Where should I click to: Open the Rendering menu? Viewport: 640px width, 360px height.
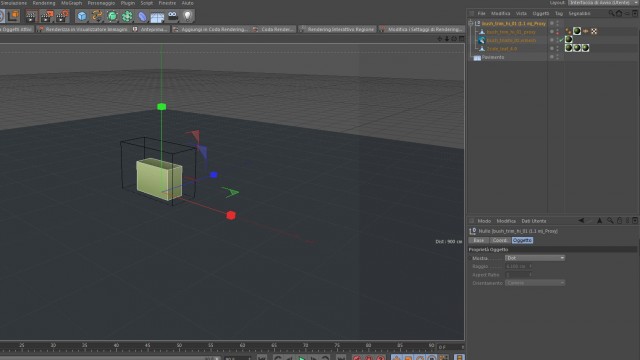[44, 3]
